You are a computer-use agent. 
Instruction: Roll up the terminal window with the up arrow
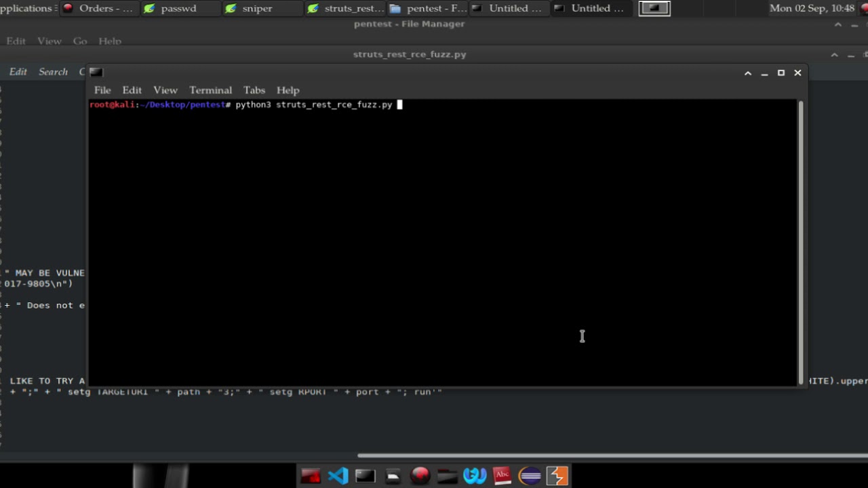click(748, 73)
